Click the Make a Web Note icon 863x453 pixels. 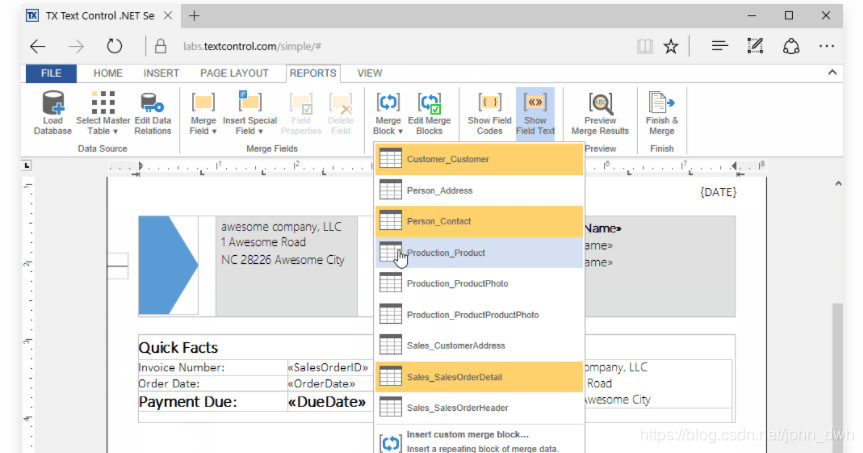[x=755, y=46]
